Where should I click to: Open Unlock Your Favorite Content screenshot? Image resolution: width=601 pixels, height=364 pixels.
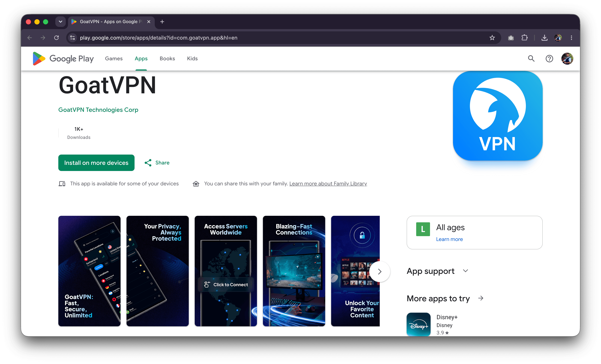355,271
